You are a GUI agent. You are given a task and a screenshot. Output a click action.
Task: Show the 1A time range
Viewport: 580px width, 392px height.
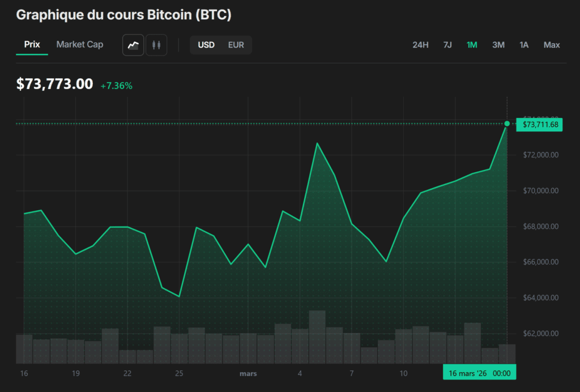[524, 45]
